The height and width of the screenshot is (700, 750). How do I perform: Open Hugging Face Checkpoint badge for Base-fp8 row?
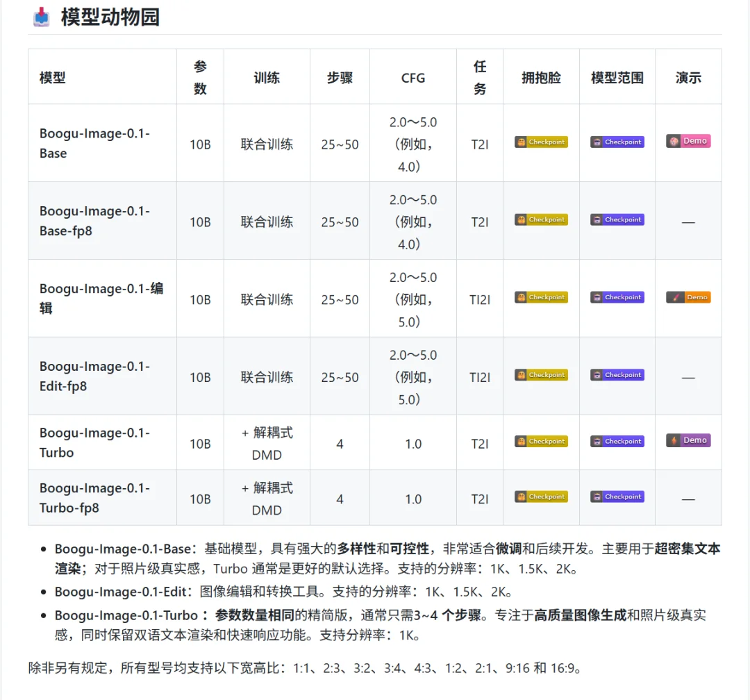541,219
